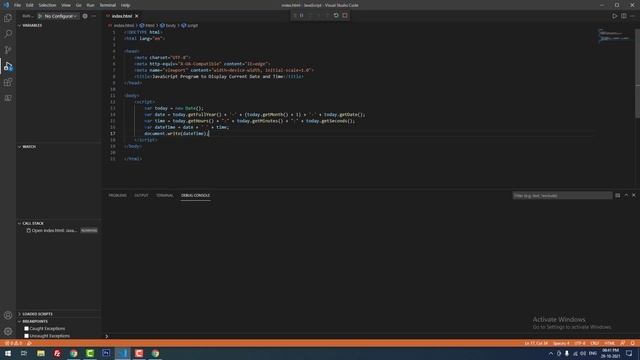Open the Selection menu
Viewport: 640px width, 360px height.
pos(47,5)
